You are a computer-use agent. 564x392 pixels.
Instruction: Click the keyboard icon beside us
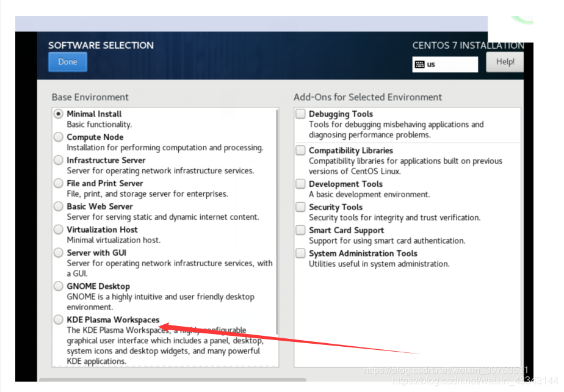point(419,65)
